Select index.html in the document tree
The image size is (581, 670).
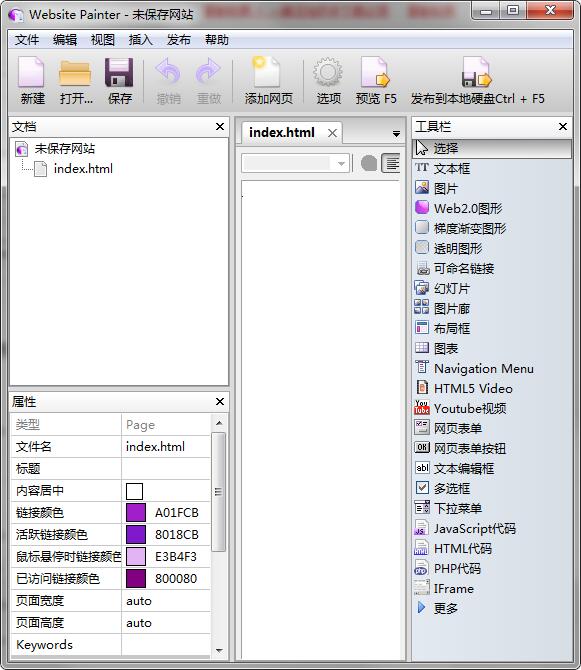[83, 169]
